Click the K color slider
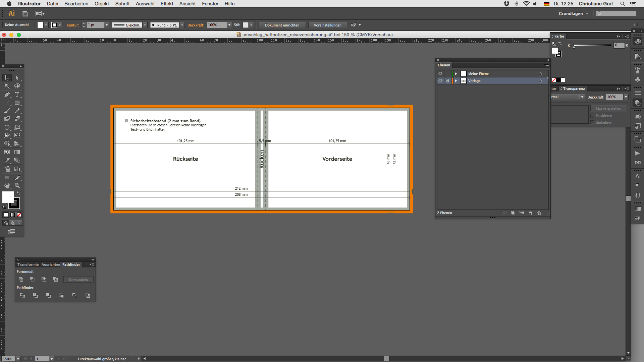 [x=592, y=45]
